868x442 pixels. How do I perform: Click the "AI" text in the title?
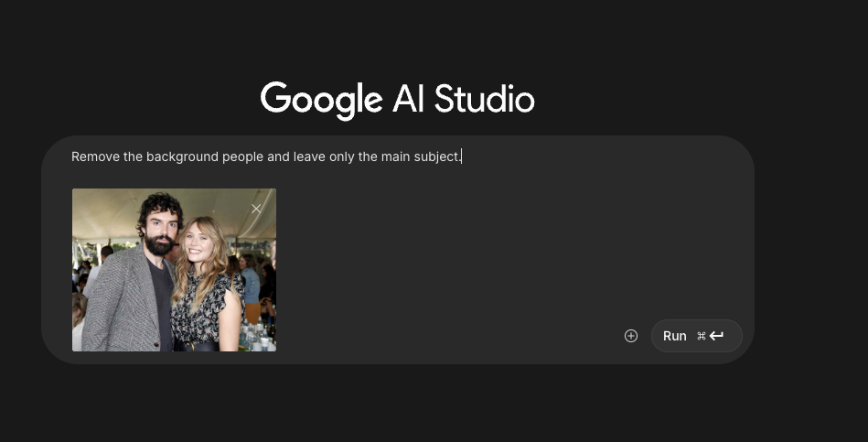pyautogui.click(x=408, y=99)
